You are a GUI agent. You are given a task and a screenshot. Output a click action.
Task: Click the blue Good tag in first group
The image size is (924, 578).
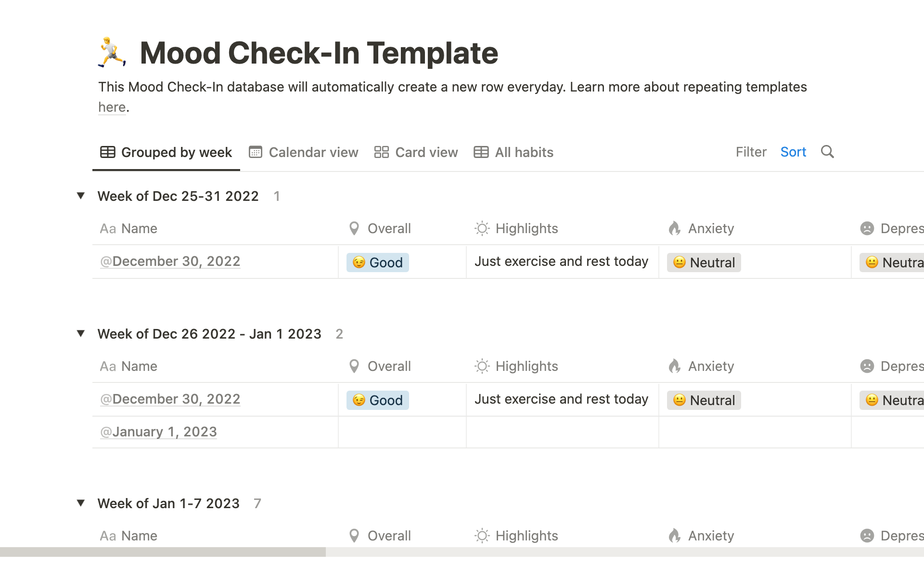coord(378,263)
